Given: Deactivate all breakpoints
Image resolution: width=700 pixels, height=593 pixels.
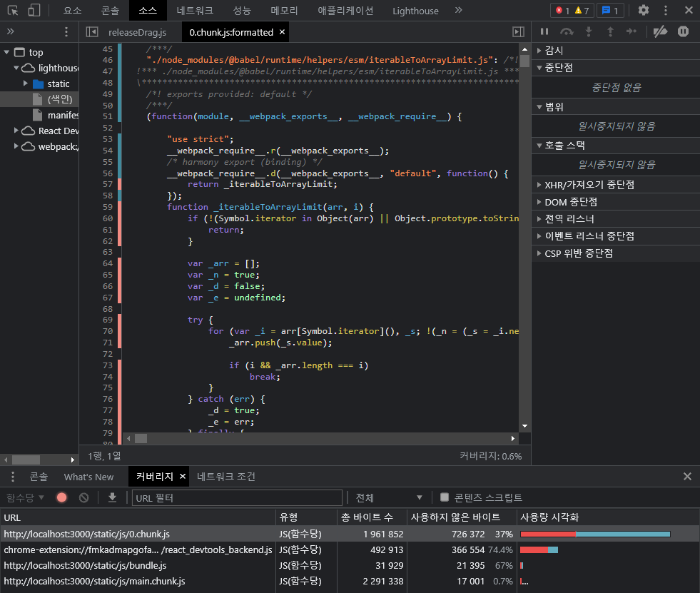Looking at the screenshot, I should 660,31.
